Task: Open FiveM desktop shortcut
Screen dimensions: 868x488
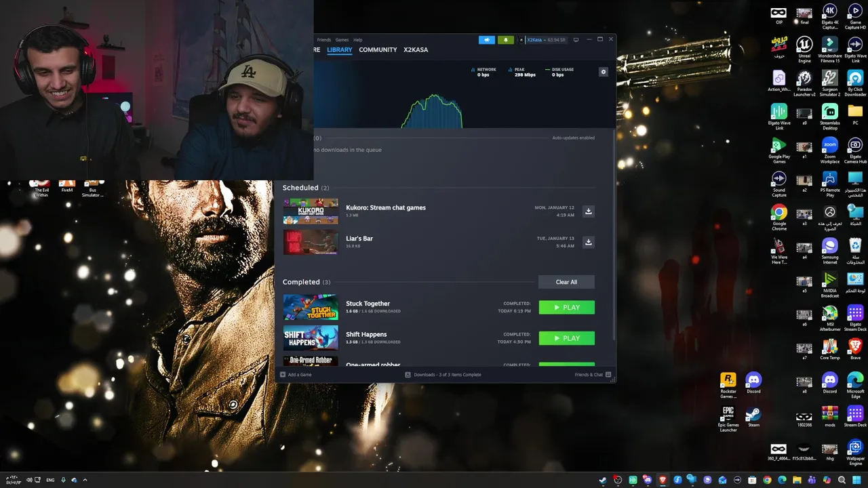Action: (x=66, y=185)
